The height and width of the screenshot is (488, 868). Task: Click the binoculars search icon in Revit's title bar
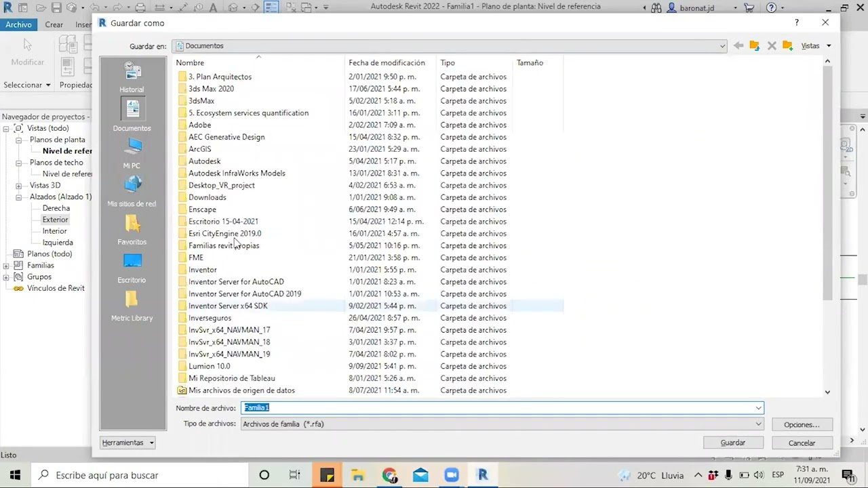[656, 7]
